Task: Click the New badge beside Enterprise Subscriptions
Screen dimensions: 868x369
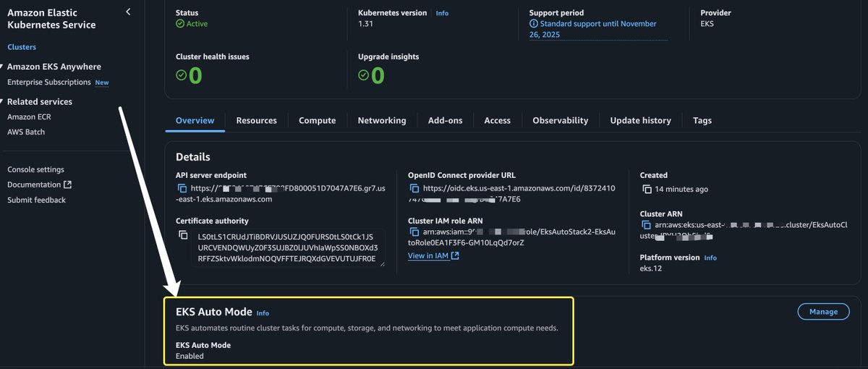Action: click(102, 82)
